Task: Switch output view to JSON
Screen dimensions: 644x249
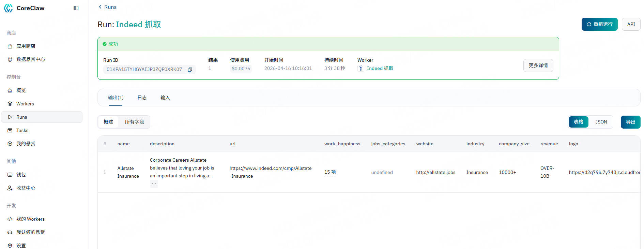Action: [601, 122]
